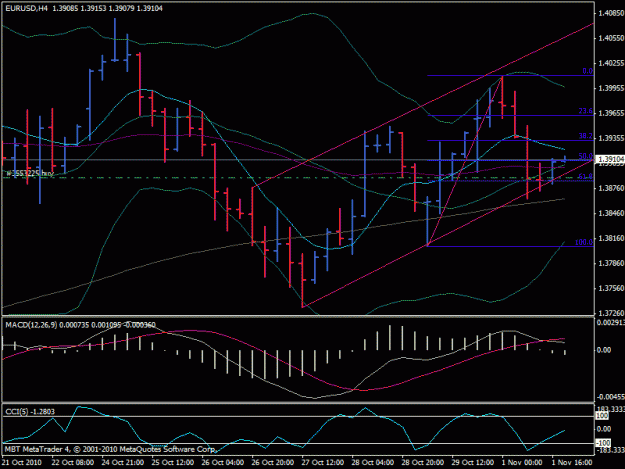Screen dimensions: 625x469
Task: Click the 1.39355 price axis label
Action: pyautogui.click(x=611, y=138)
